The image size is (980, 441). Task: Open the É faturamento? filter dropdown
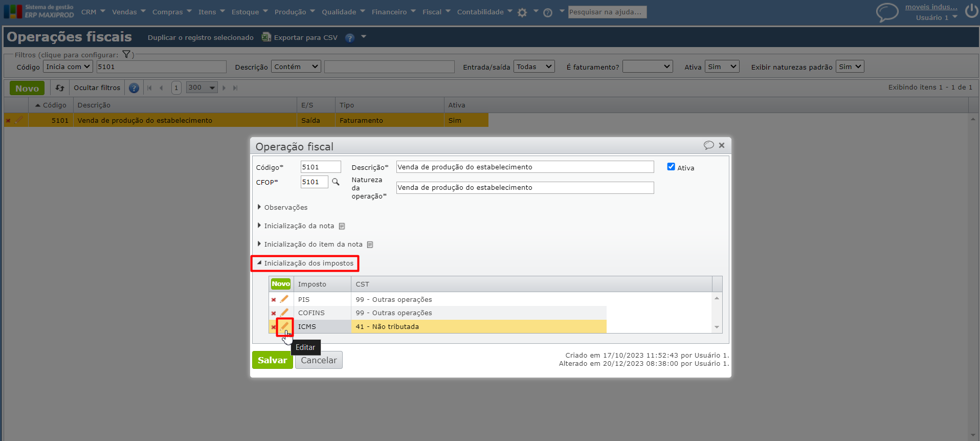tap(648, 67)
